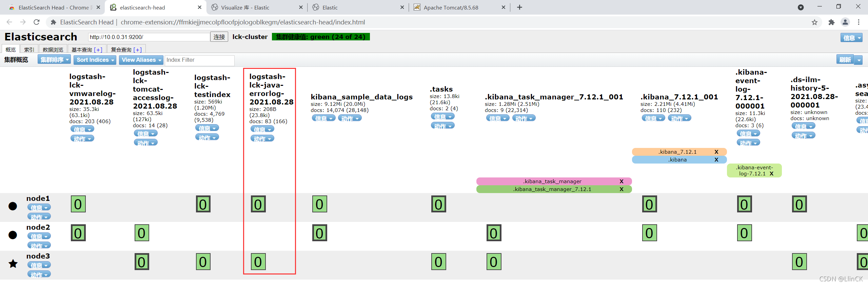
Task: Close the Apache Tomcat/8.5.68 tab
Action: coord(504,7)
